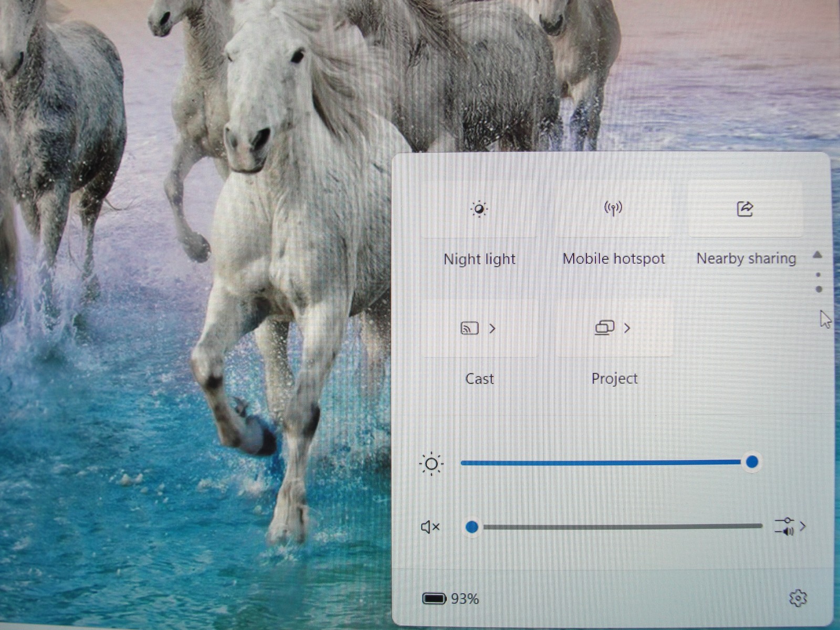The height and width of the screenshot is (630, 840).
Task: Click the "Nearby sharing" text label
Action: coord(746,258)
